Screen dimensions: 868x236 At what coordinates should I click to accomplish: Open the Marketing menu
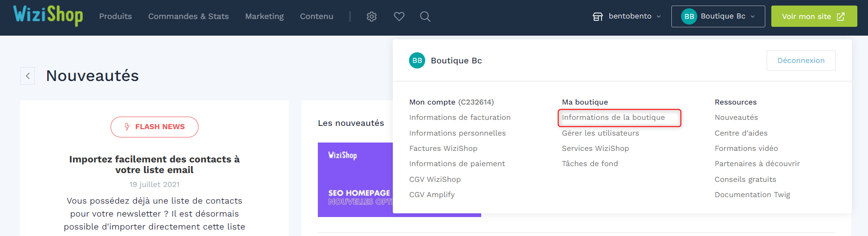click(264, 17)
